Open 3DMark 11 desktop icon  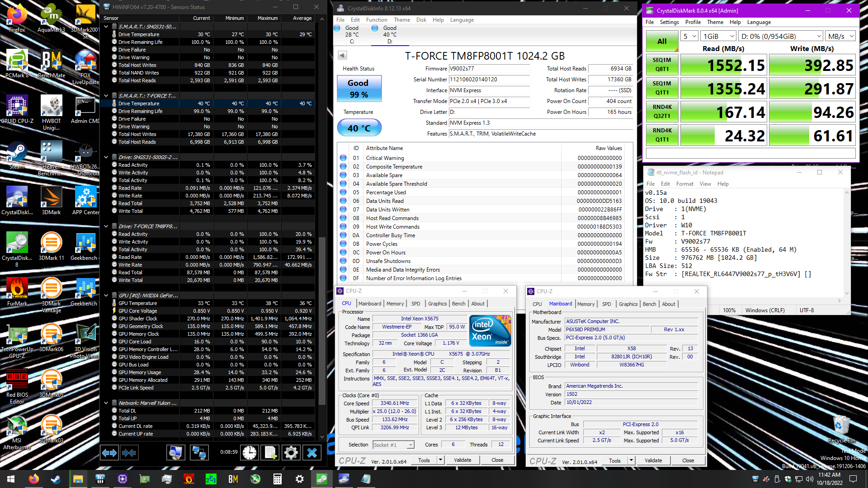coord(52,247)
